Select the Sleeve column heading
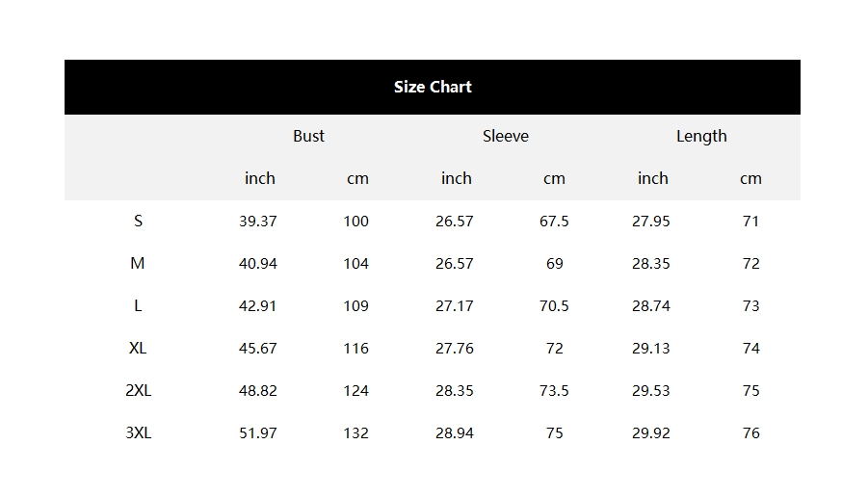The width and height of the screenshot is (868, 497). [506, 136]
